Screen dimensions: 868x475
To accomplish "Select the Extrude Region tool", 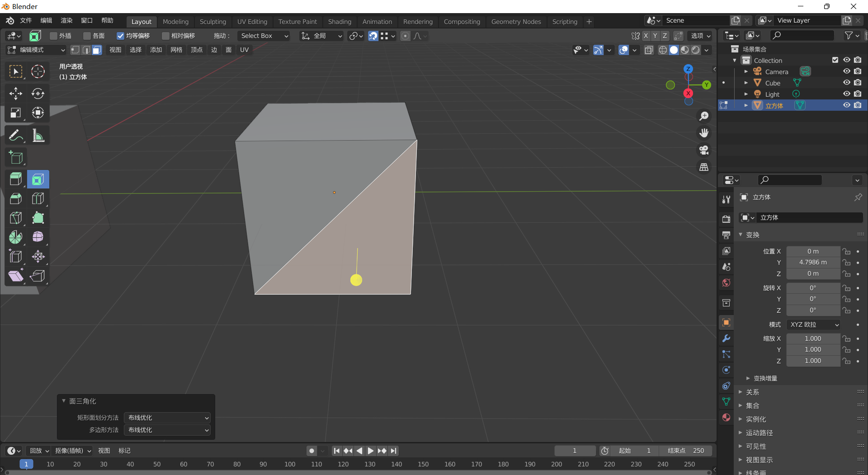I will click(x=16, y=179).
